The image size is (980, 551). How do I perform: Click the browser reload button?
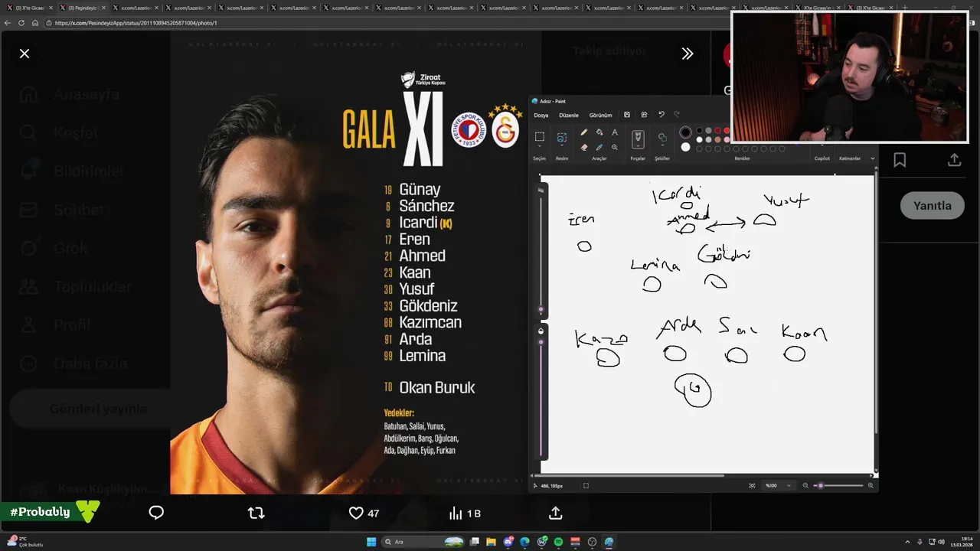click(x=21, y=23)
